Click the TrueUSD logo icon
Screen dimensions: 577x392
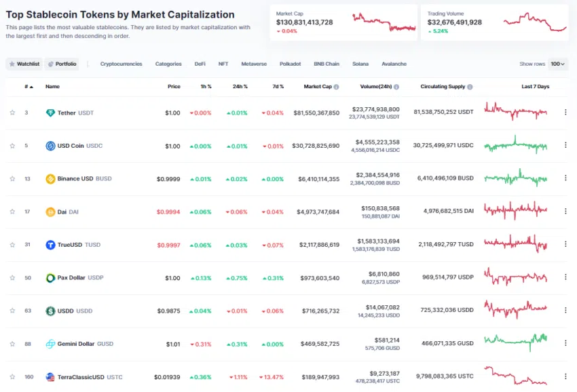(x=50, y=245)
